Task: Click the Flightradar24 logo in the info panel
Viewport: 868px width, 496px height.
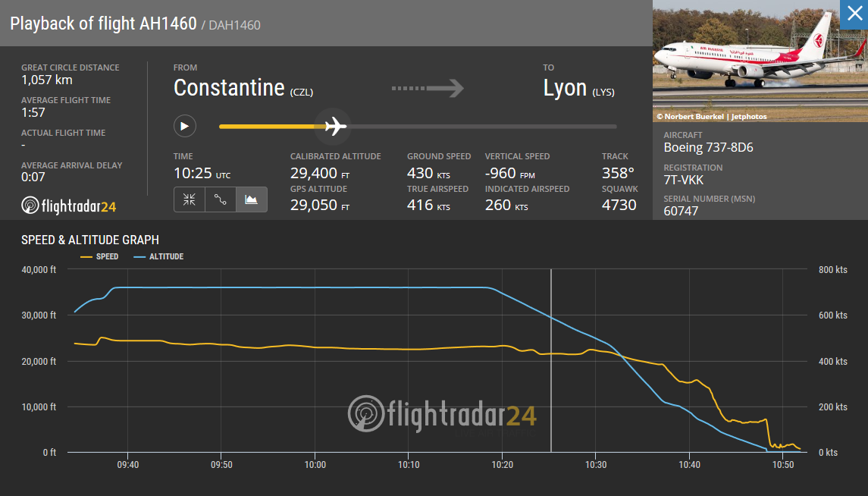Action: coord(69,206)
